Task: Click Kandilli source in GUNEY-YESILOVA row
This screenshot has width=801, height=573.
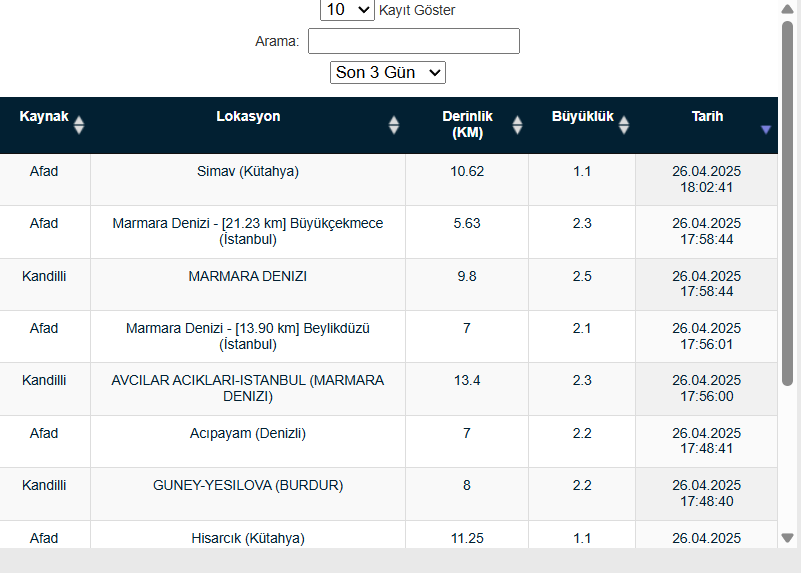Action: coord(44,485)
